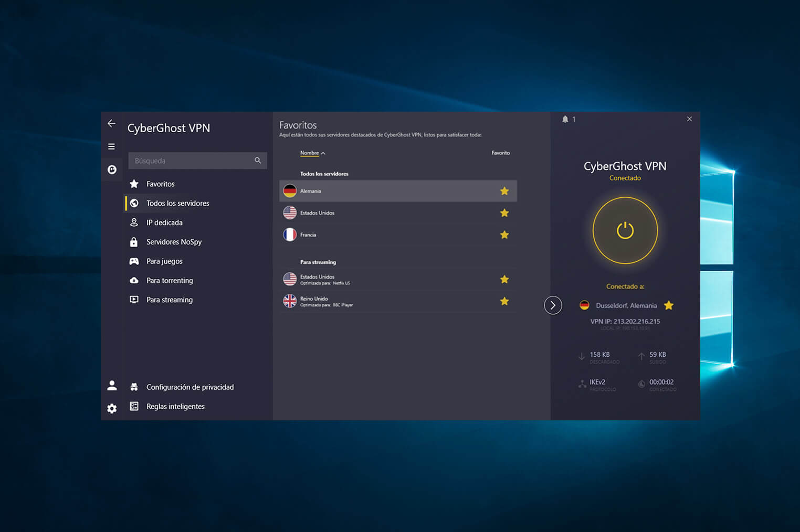Viewport: 800px width, 532px height.
Task: Click the Favorito column header
Action: click(x=500, y=153)
